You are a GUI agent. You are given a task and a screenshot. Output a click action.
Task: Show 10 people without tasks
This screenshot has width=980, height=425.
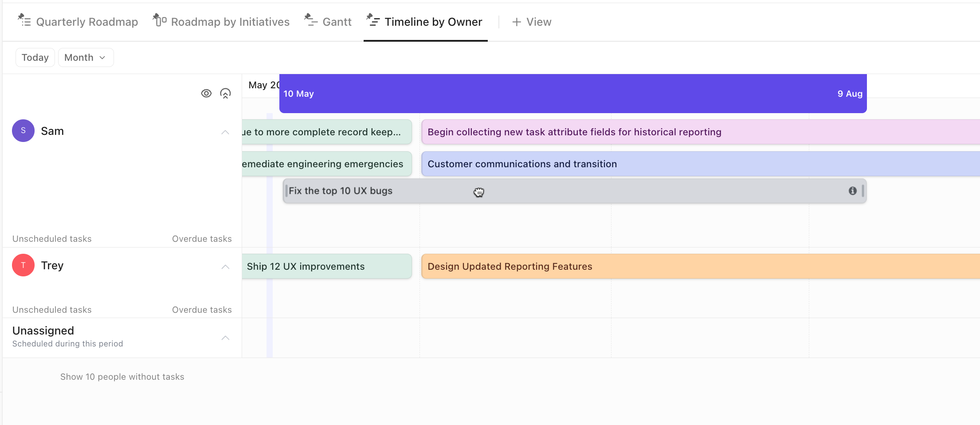pos(122,377)
